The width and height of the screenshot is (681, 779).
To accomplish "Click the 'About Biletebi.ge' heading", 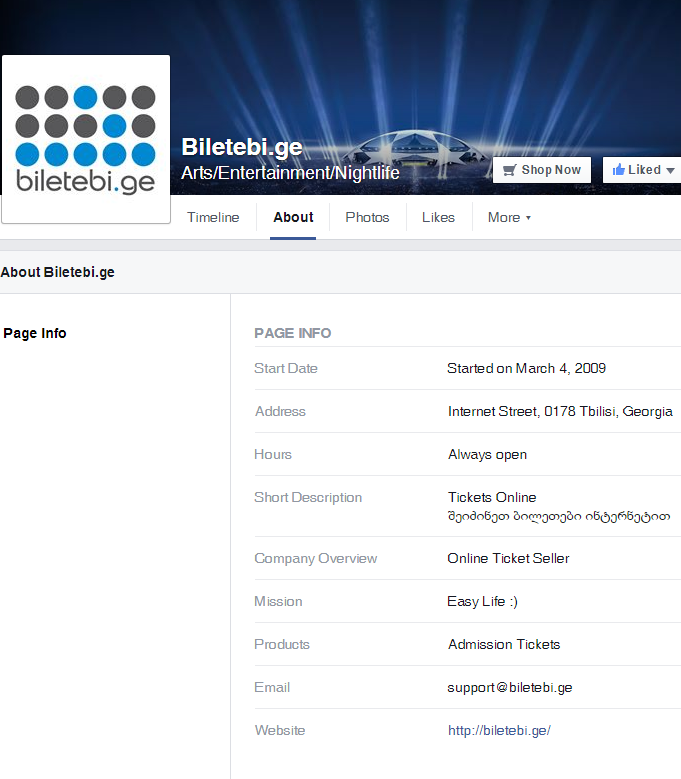I will coord(58,272).
